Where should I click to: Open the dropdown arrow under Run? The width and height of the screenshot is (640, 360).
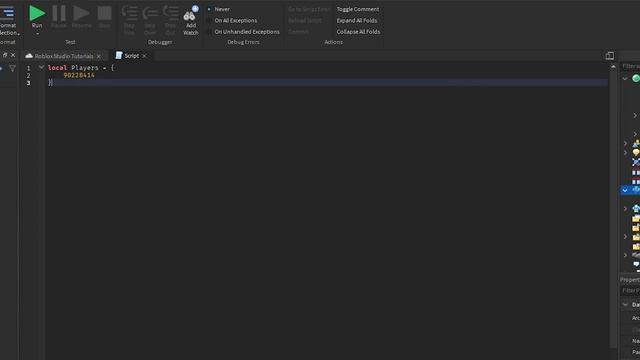point(37,34)
